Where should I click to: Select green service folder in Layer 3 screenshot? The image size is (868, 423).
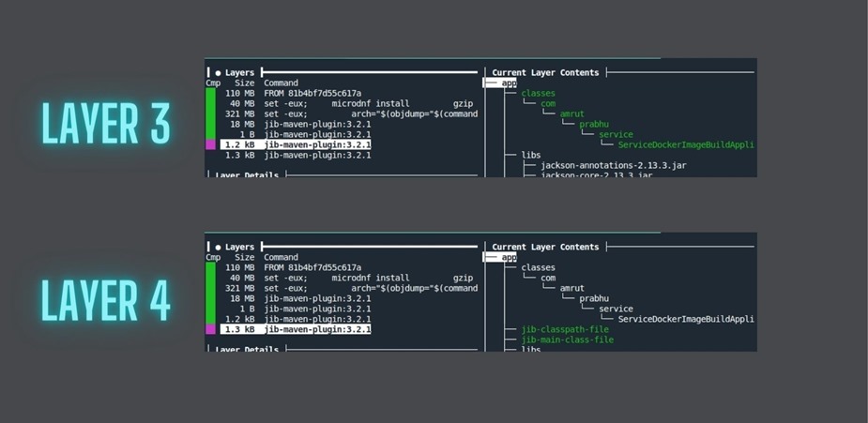(x=616, y=134)
